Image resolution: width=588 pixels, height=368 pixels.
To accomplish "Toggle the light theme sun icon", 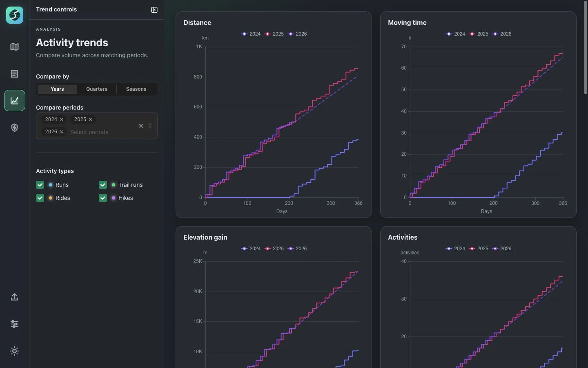I will 15,351.
